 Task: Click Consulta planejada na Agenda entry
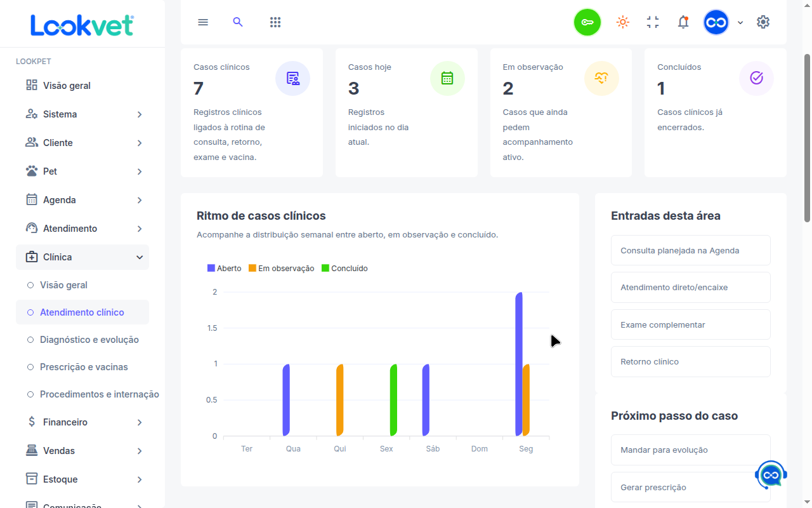click(691, 250)
